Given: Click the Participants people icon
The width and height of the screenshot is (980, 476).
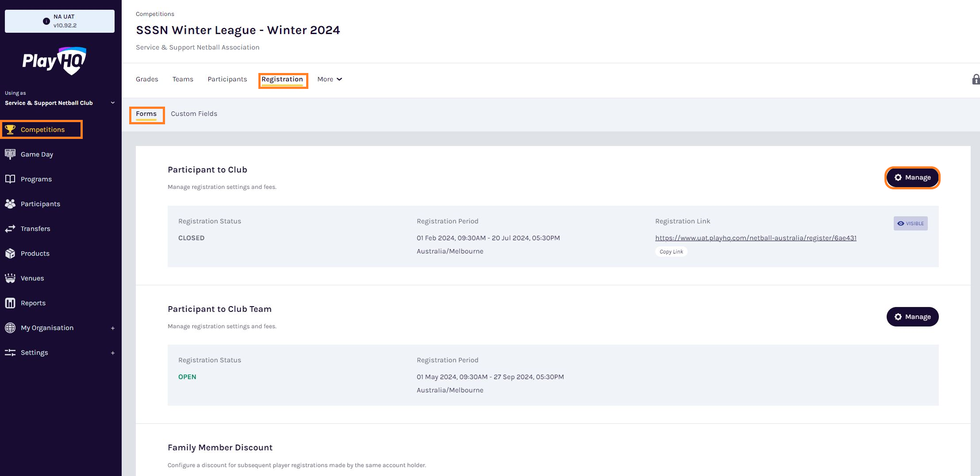Looking at the screenshot, I should click(10, 204).
